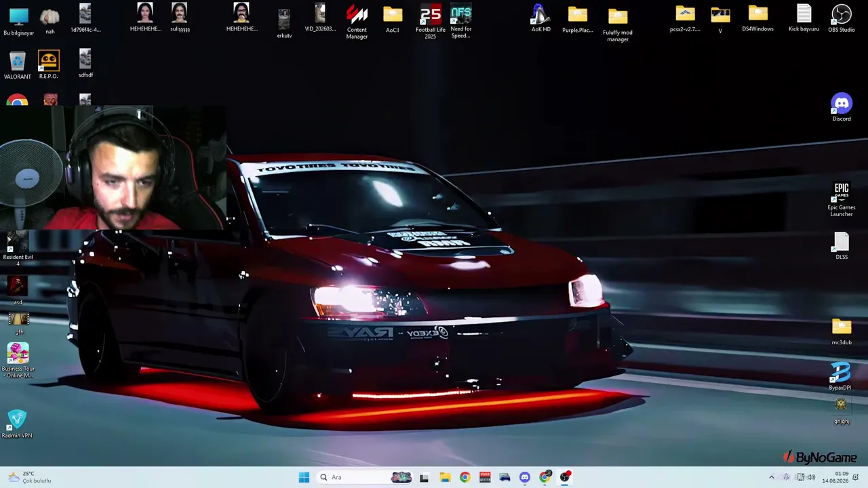
Task: Select the ghjghj desktop icon
Action: pos(842,411)
